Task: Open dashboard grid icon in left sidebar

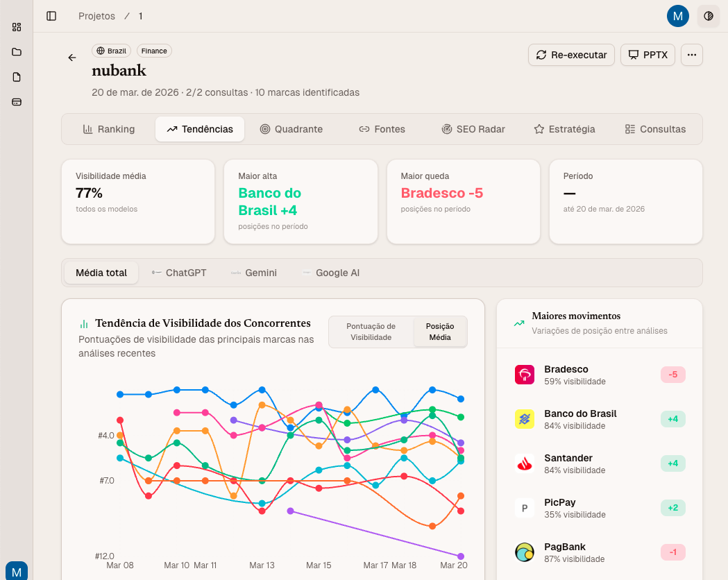Action: point(17,27)
